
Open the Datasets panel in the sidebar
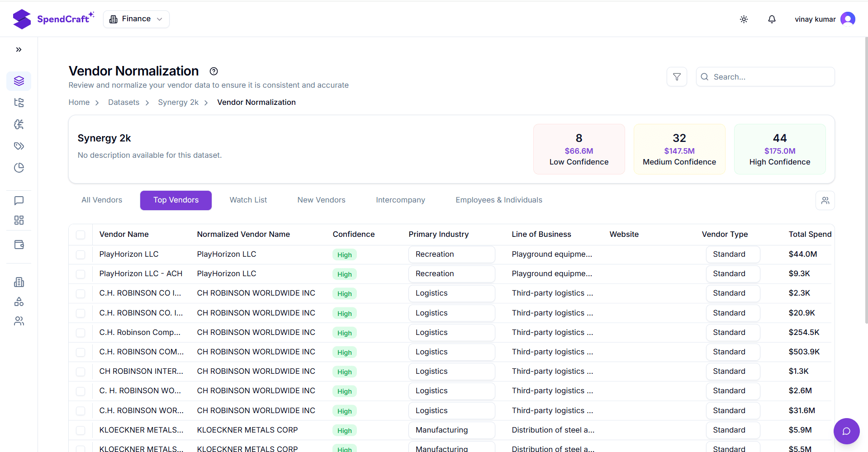coord(19,81)
